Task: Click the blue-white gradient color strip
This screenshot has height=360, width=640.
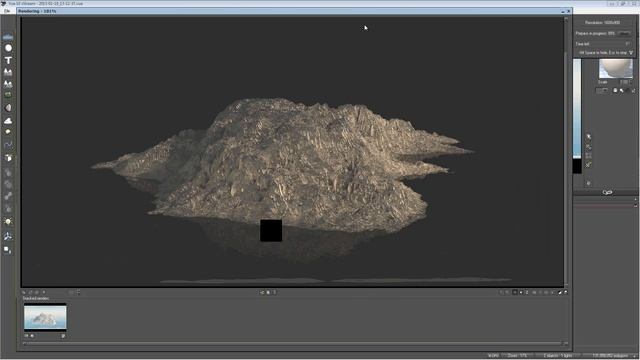Action: pos(577,109)
